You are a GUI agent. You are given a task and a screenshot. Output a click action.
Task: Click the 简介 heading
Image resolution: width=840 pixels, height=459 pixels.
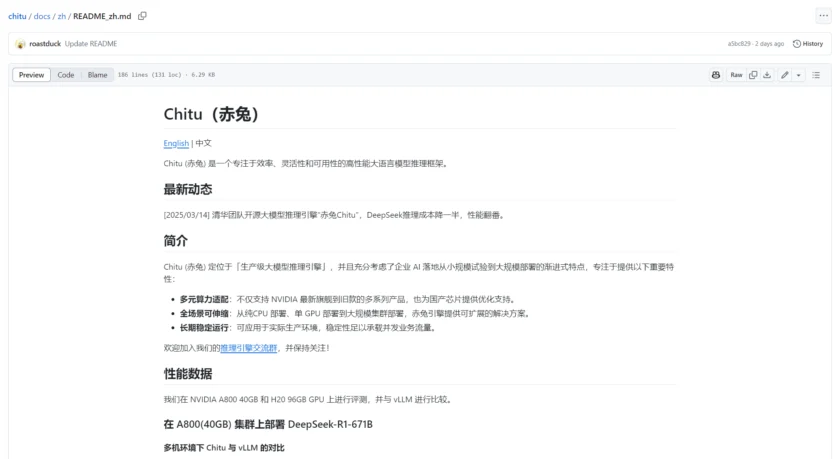pyautogui.click(x=176, y=241)
